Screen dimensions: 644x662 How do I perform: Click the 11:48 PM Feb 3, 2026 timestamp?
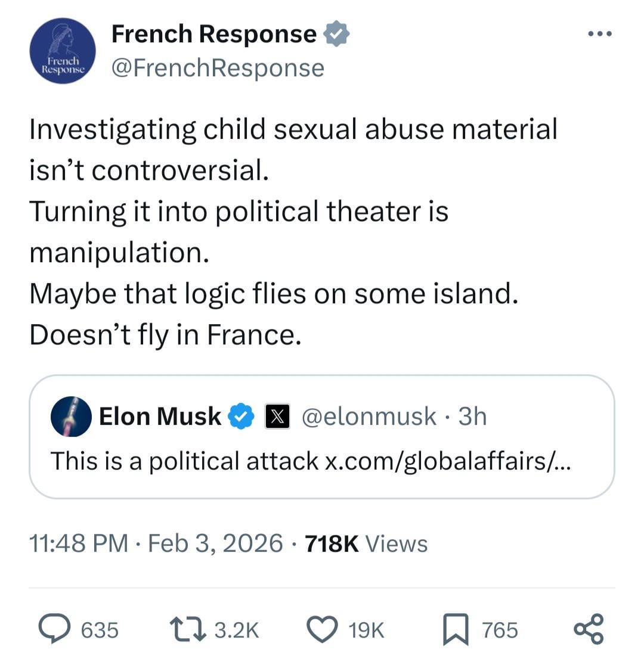click(156, 543)
